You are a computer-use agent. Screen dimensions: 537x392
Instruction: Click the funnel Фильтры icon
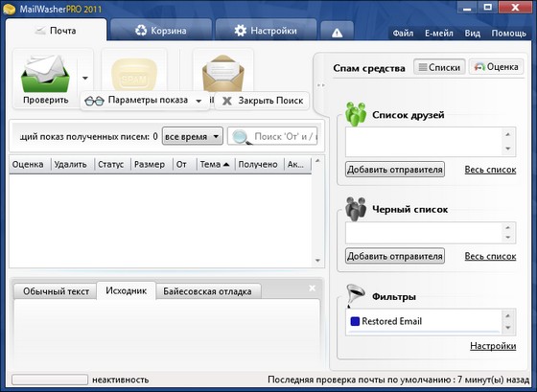[x=355, y=295]
